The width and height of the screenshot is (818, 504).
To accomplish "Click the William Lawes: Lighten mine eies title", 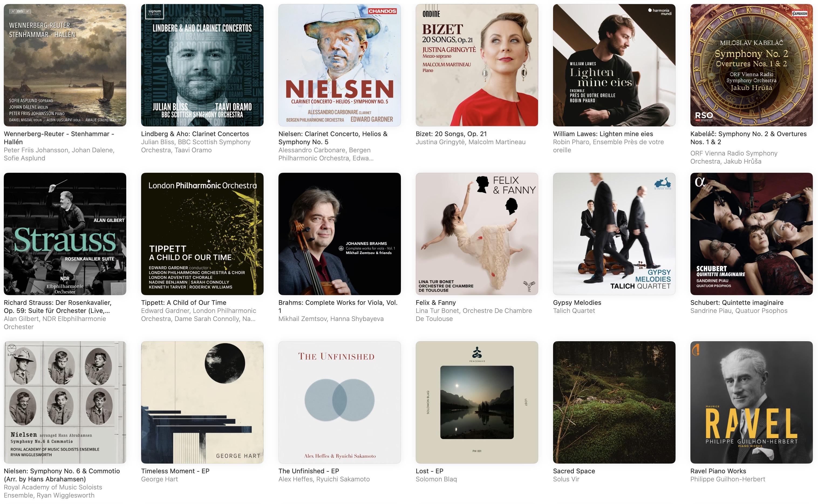I will 603,134.
